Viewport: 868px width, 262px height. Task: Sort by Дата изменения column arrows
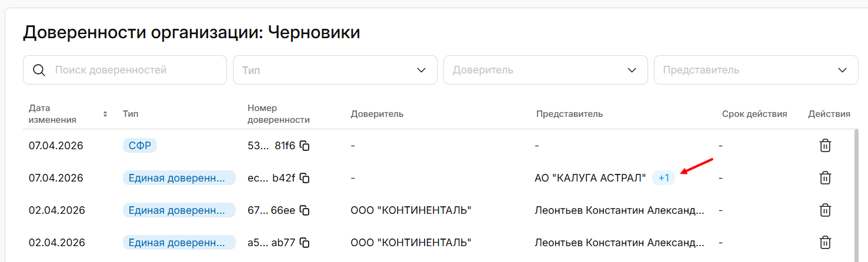click(x=105, y=114)
